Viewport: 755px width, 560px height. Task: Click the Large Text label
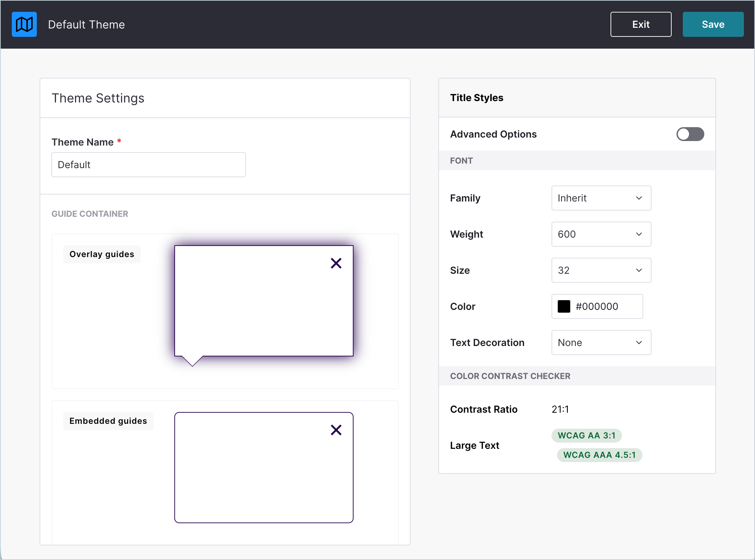[x=474, y=445]
